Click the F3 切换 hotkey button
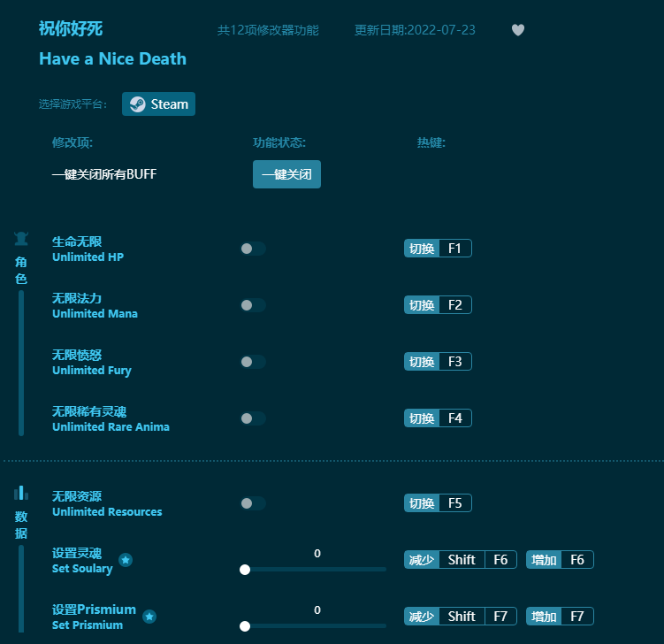Screen dimensions: 664x644 click(x=438, y=362)
